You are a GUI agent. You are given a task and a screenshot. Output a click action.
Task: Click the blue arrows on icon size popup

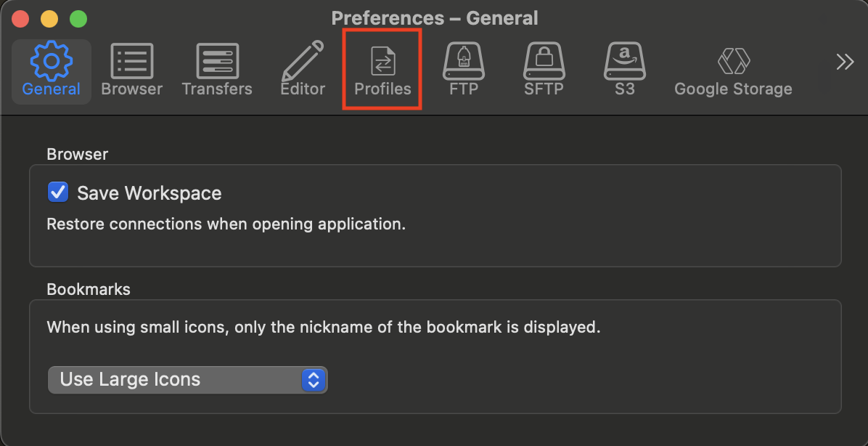314,379
